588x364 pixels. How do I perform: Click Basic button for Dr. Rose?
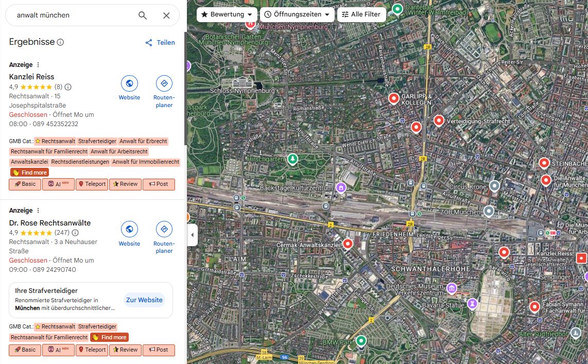click(25, 350)
